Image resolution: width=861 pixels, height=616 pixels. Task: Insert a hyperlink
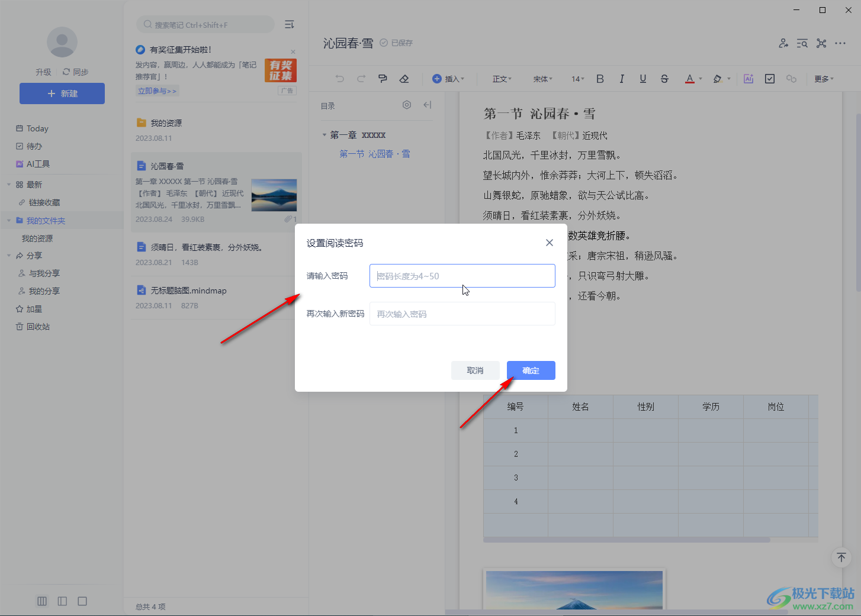(791, 79)
